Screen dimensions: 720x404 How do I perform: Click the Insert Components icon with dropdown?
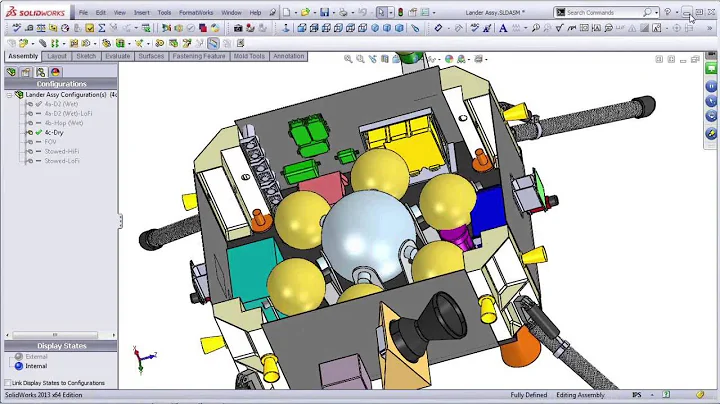point(23,43)
